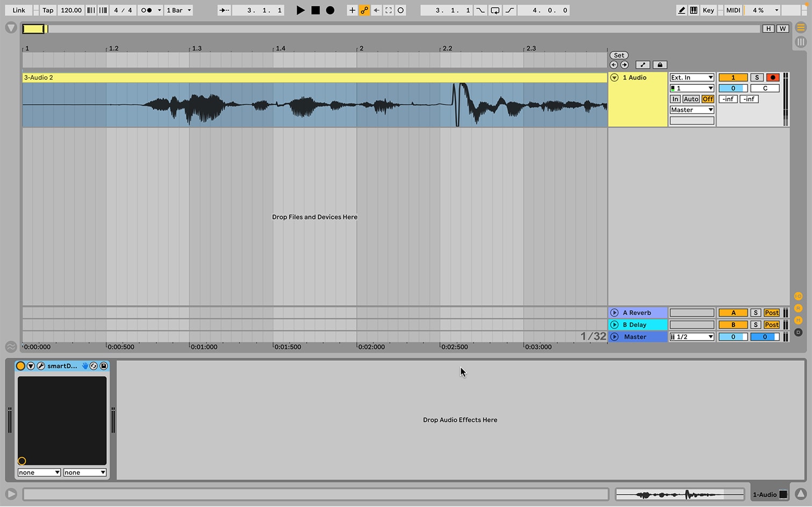Toggle the Computer MIDI Keyboard icon
The image size is (812, 507).
(694, 10)
